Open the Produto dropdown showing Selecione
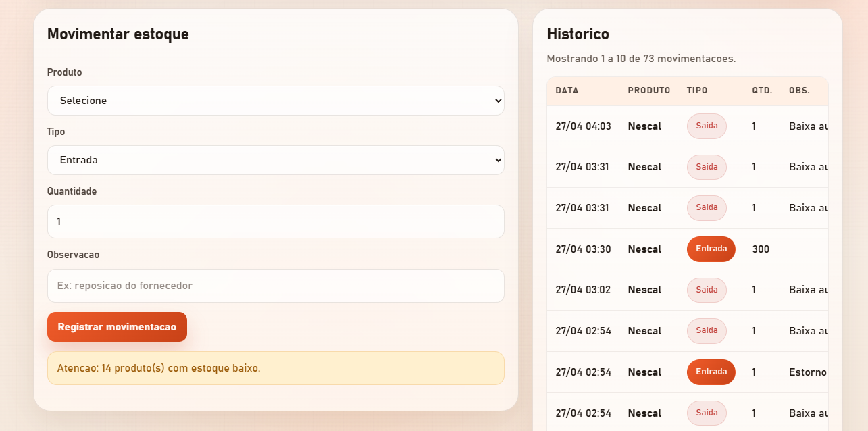 click(276, 101)
